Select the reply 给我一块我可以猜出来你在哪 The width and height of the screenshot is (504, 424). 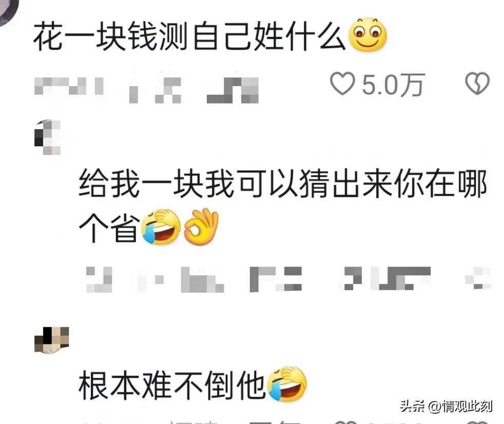[283, 183]
